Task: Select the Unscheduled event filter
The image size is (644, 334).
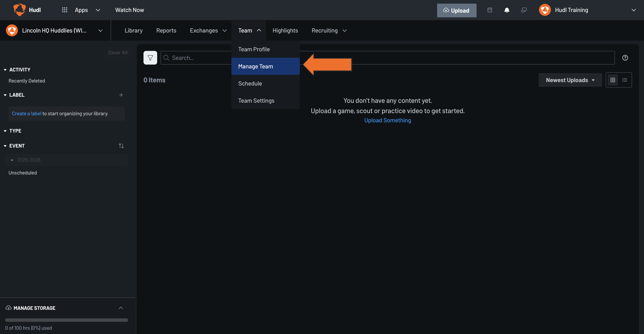Action: tap(22, 173)
